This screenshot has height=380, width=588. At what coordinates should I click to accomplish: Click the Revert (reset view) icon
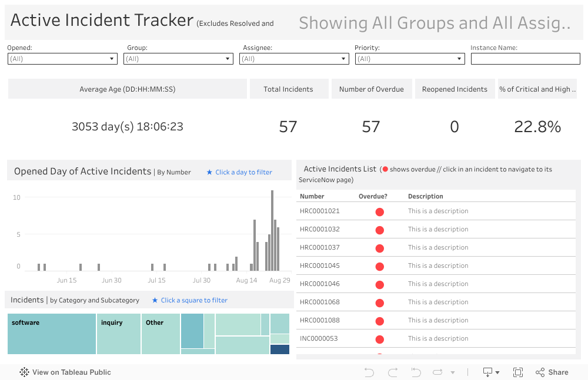coord(416,372)
